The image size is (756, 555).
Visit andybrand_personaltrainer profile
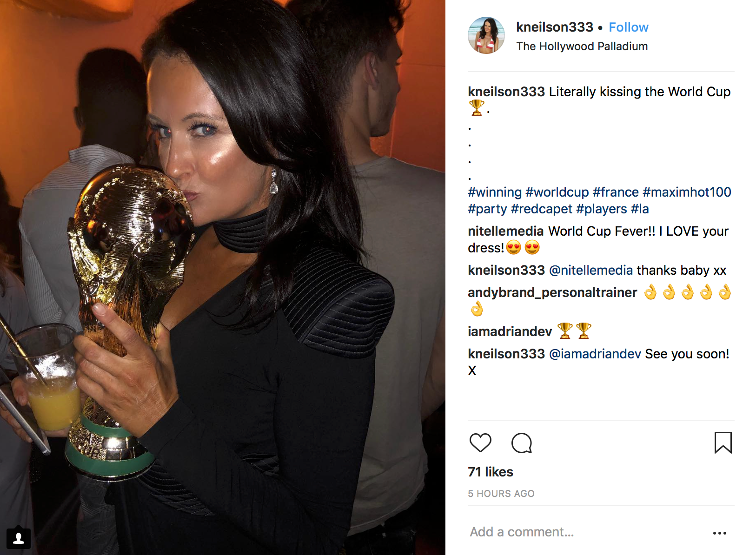point(552,292)
